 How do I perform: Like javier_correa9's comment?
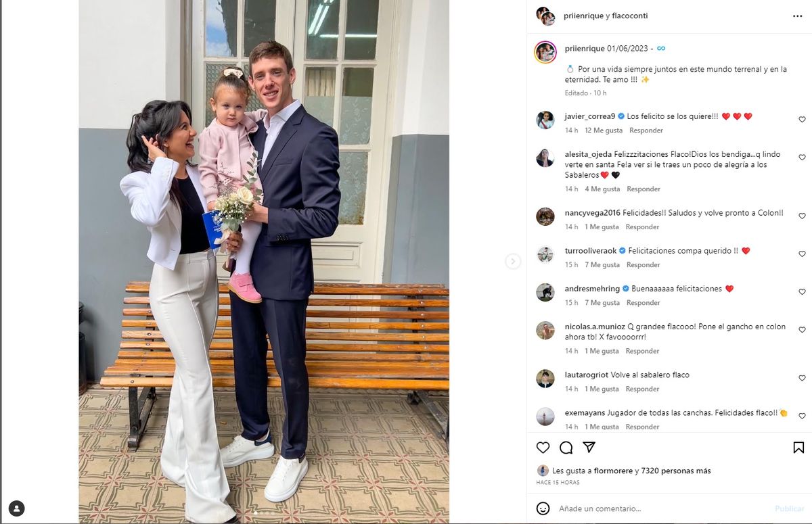[802, 120]
